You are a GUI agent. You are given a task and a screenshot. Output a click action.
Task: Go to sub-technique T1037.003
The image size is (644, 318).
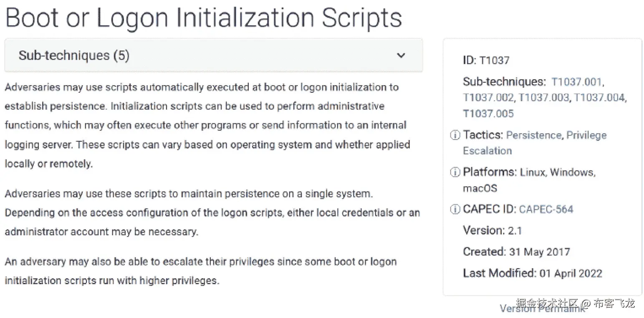[543, 98]
